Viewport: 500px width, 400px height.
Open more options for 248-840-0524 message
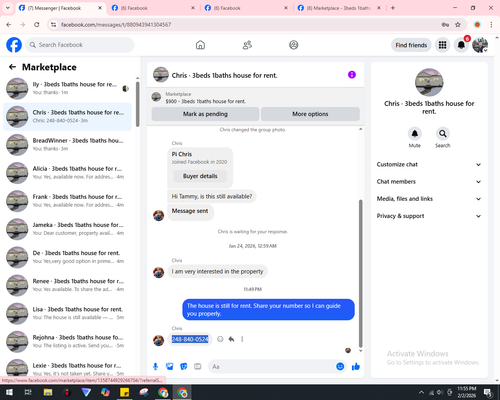pos(242,339)
